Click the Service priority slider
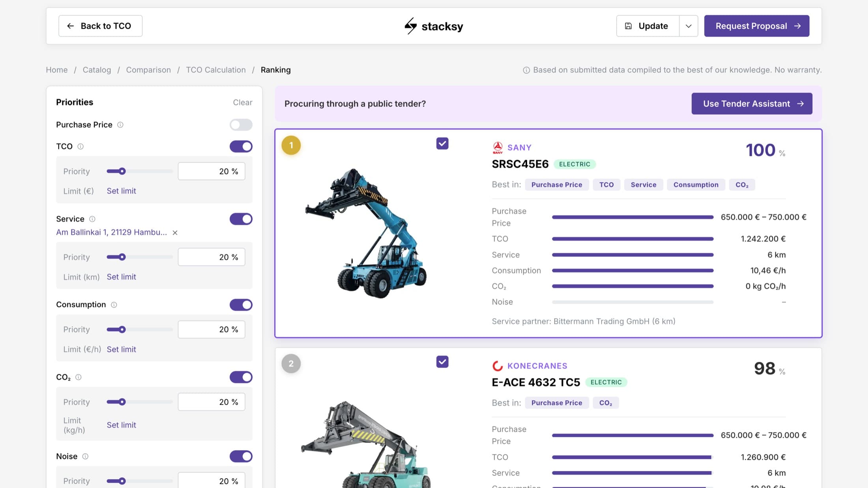The image size is (868, 488). click(x=140, y=257)
